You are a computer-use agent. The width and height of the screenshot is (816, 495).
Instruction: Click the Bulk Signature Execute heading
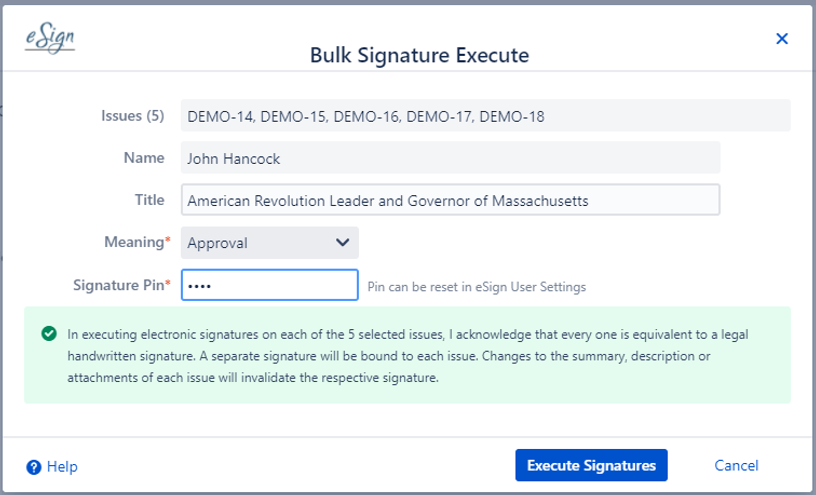419,54
